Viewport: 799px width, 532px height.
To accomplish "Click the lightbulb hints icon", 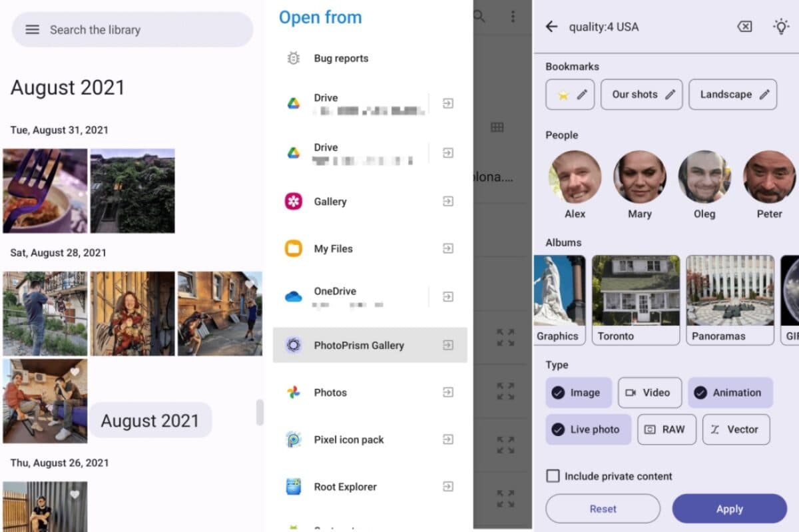I will (x=780, y=27).
